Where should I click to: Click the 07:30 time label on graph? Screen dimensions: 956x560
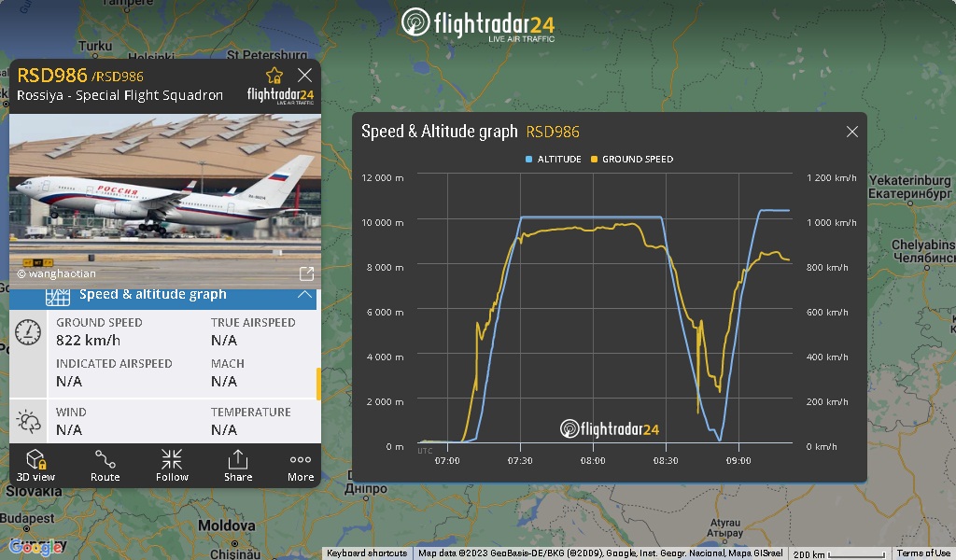click(520, 461)
